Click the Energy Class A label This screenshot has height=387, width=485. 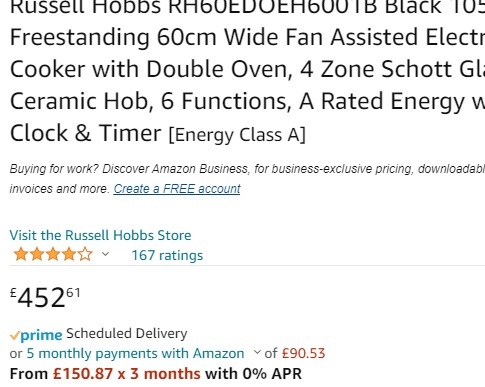237,135
